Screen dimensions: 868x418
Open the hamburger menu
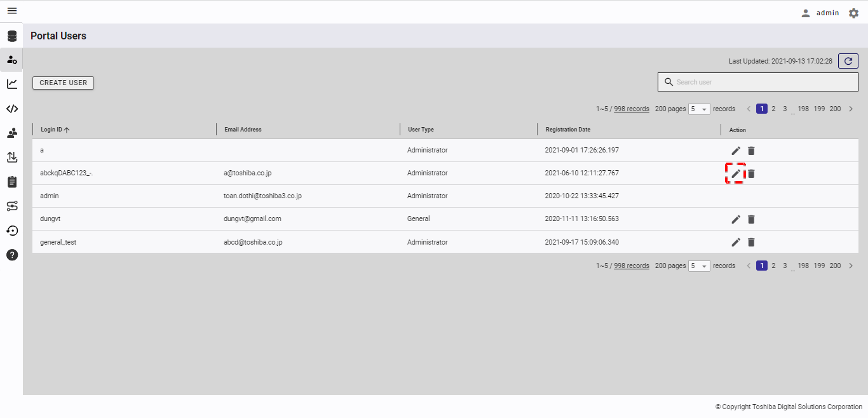tap(11, 11)
